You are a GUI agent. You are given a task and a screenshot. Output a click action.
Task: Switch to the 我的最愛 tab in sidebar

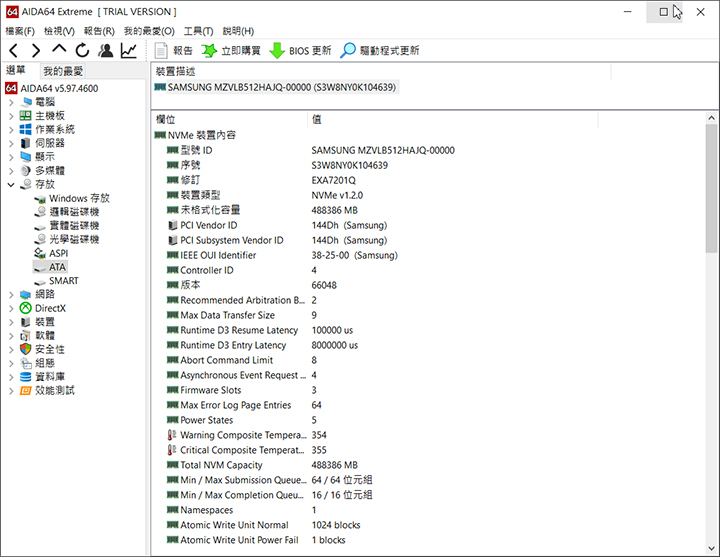tap(63, 71)
